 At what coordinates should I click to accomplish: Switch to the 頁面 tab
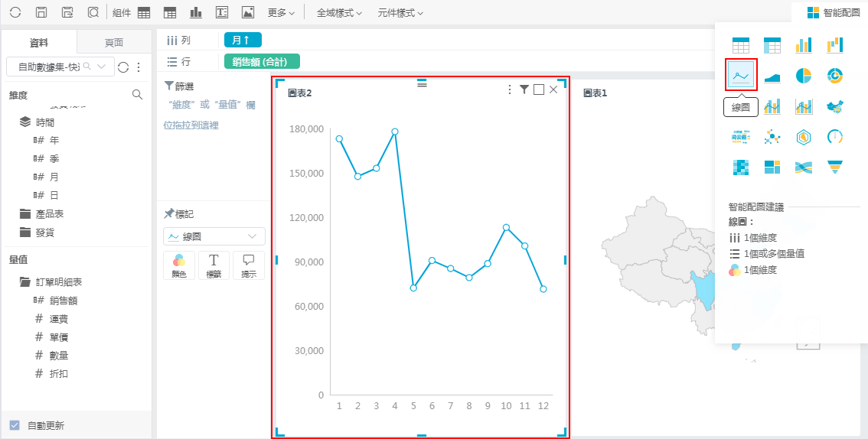(x=114, y=42)
